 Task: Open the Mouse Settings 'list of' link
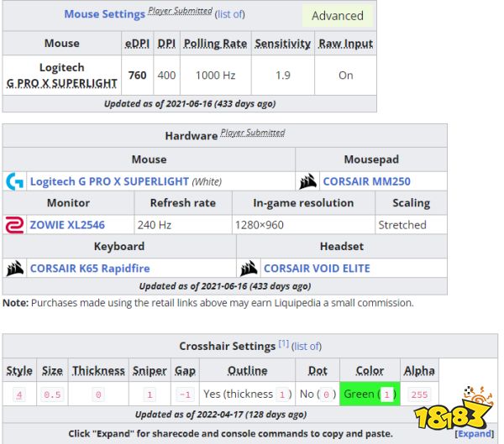(x=230, y=14)
